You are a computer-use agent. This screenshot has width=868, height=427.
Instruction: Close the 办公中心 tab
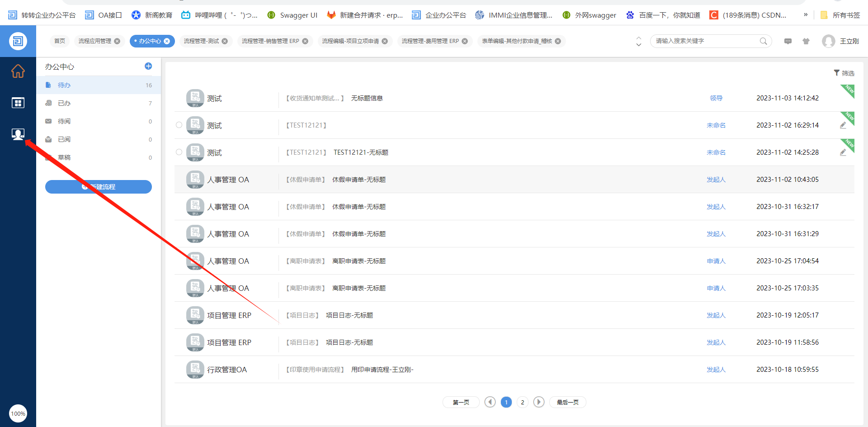pos(167,41)
